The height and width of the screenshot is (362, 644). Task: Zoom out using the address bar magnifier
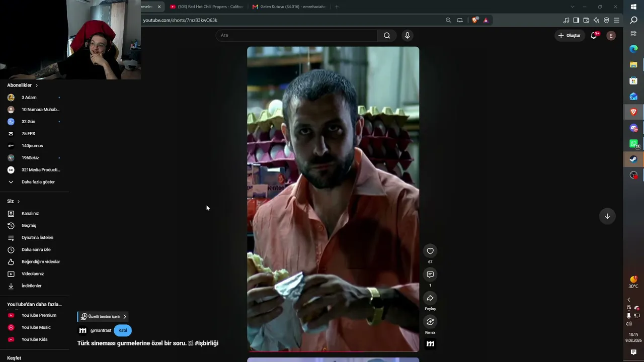tap(448, 20)
